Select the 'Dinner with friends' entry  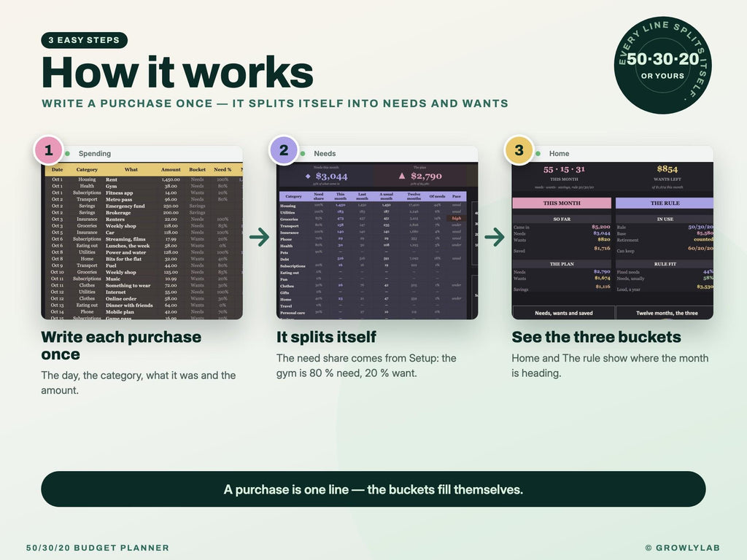[129, 306]
